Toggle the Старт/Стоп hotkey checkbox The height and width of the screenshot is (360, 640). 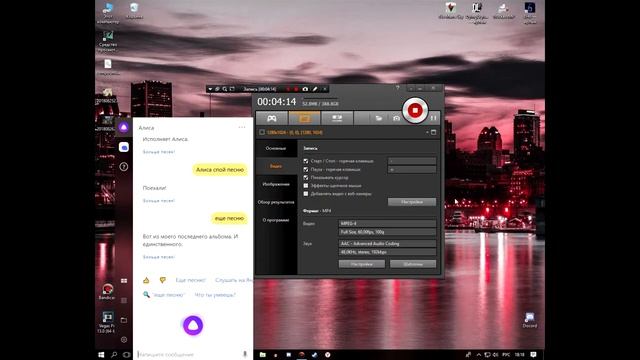[306, 161]
